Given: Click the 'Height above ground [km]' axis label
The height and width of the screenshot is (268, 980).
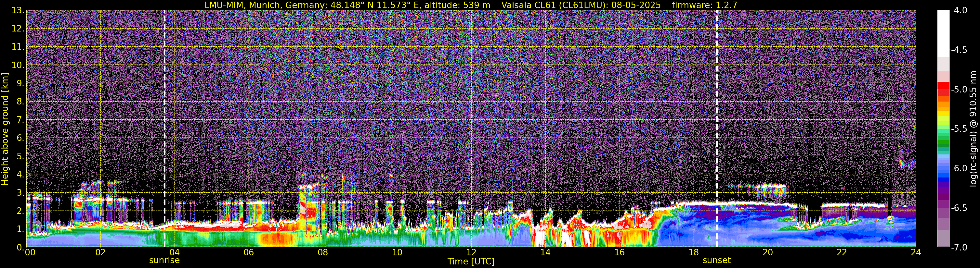Looking at the screenshot, I should coord(5,129).
